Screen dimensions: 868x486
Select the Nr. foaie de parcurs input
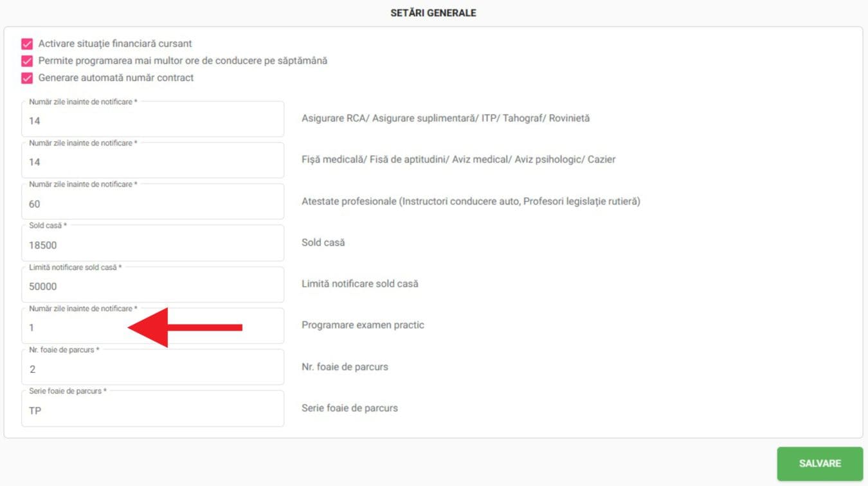[152, 369]
